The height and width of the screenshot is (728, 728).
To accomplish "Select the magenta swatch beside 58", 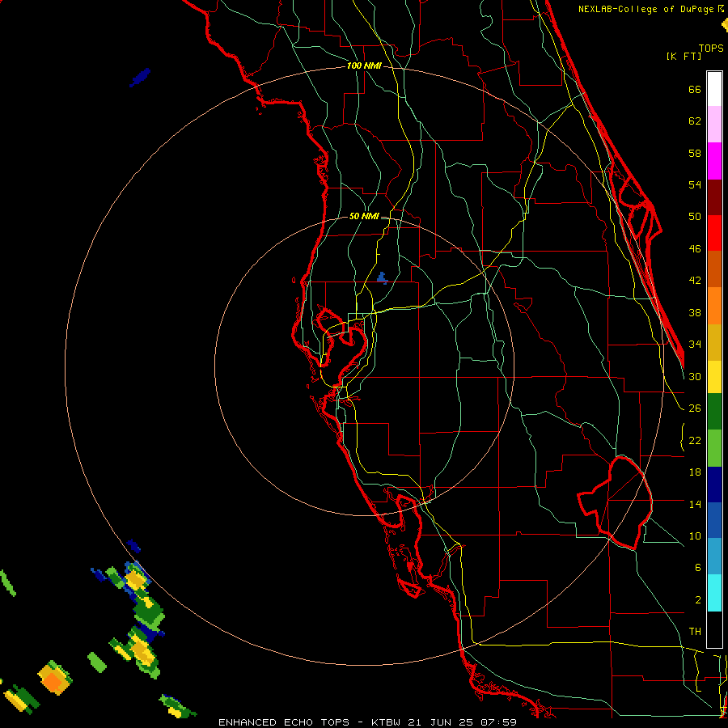I will [x=714, y=161].
